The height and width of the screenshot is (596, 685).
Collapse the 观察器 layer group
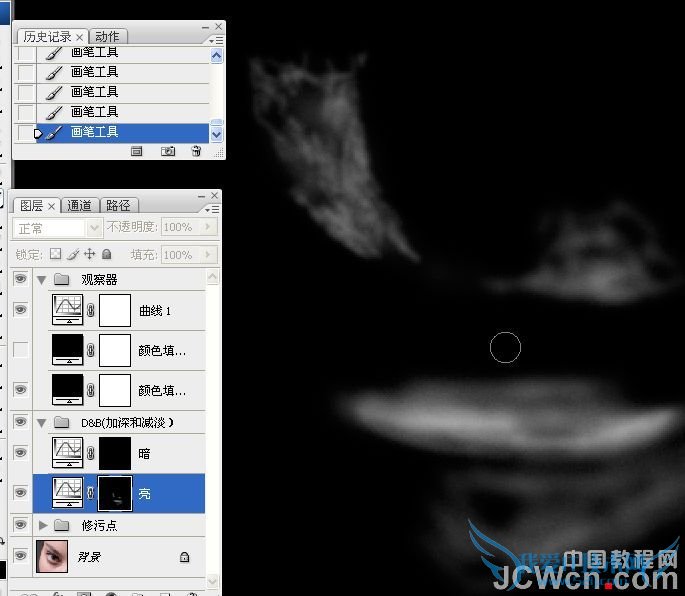42,280
